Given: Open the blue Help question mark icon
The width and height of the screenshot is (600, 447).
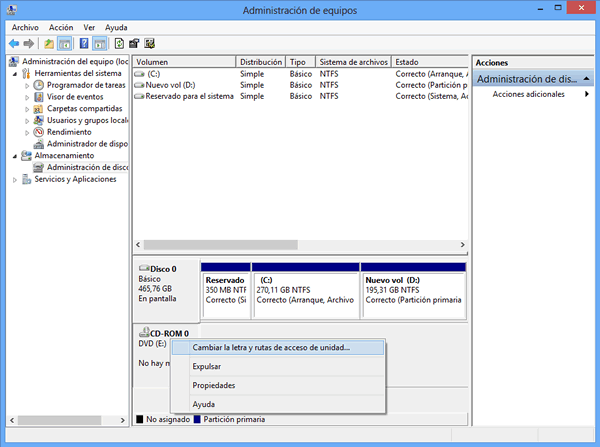Looking at the screenshot, I should [x=84, y=44].
